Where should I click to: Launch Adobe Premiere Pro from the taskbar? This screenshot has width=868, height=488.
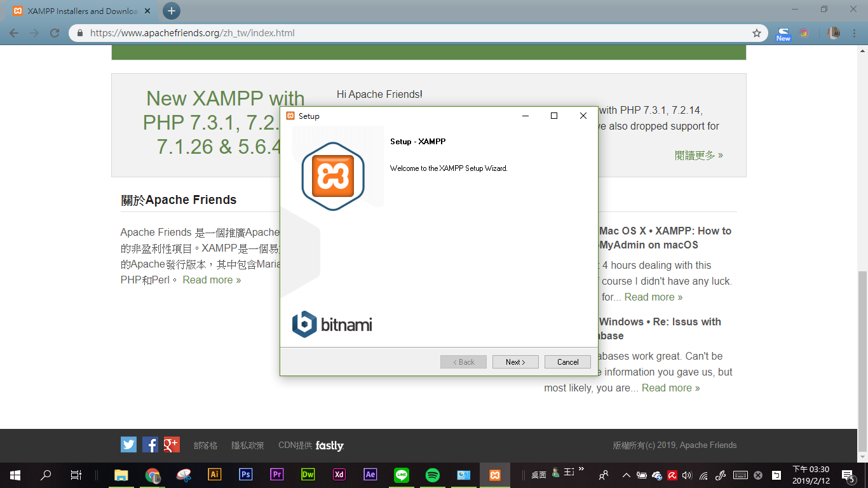tap(277, 475)
